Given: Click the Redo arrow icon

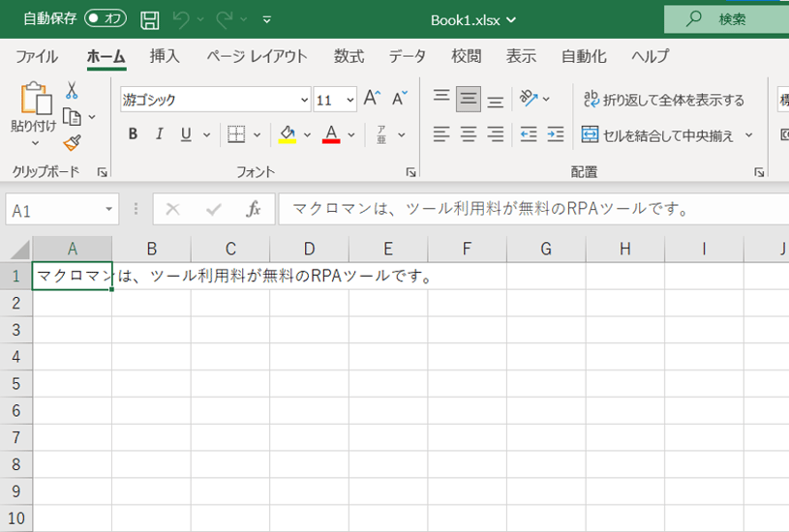Looking at the screenshot, I should coord(224,20).
